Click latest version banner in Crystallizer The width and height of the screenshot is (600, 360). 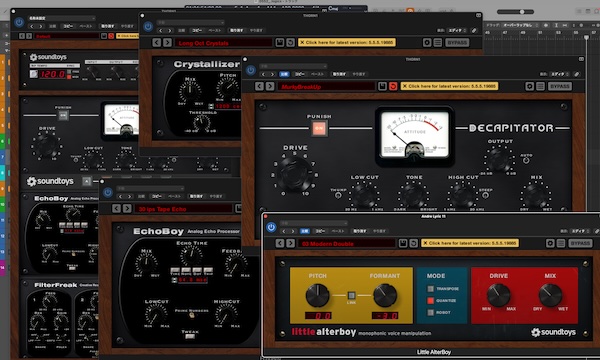(x=347, y=42)
